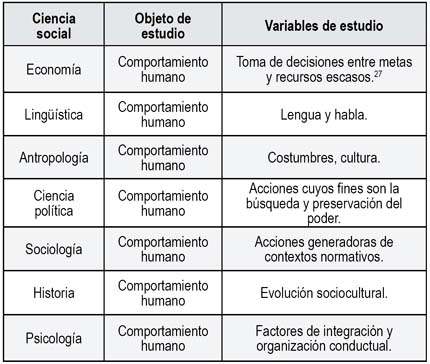Screen dimensions: 430x364
Task: Select the 'Objeto de estudio' header cell
Action: coord(163,25)
